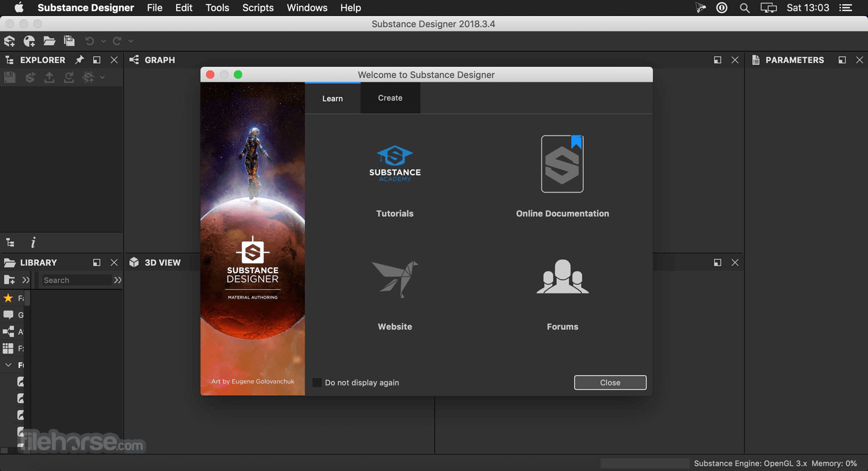Viewport: 868px width, 471px height.
Task: Float the Parameters panel with its undock icon
Action: click(842, 60)
